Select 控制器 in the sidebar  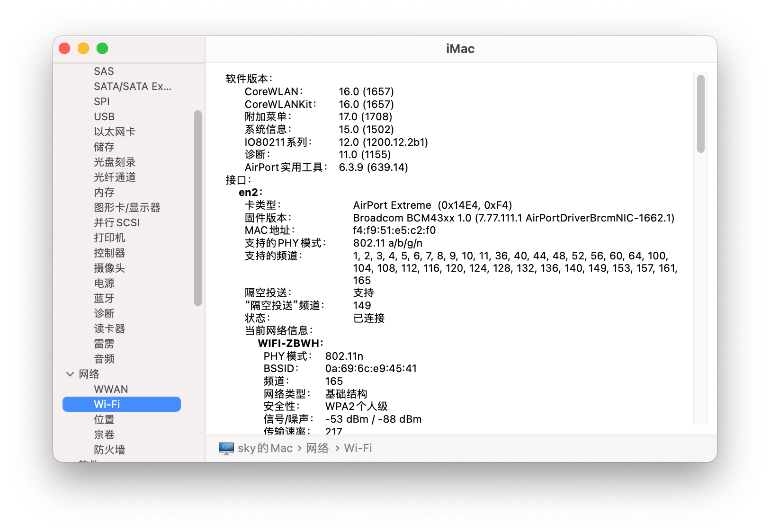pos(109,253)
